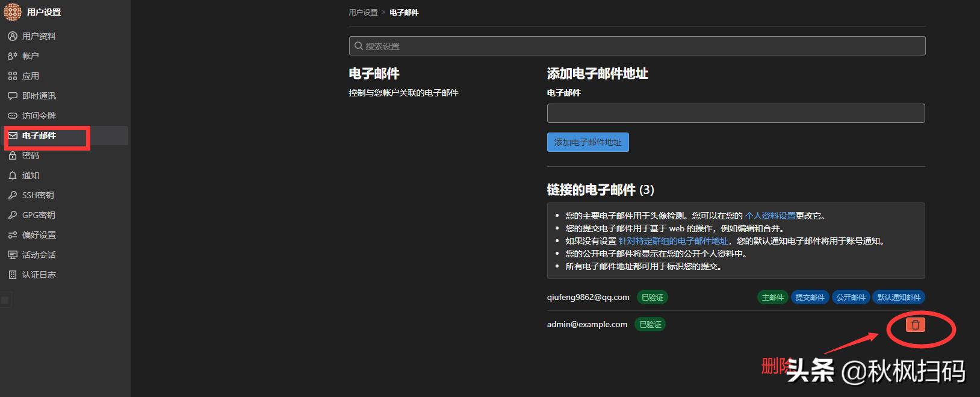This screenshot has height=397, width=980.
Task: Open 用户资料 profile icon in sidebar
Action: tap(12, 36)
